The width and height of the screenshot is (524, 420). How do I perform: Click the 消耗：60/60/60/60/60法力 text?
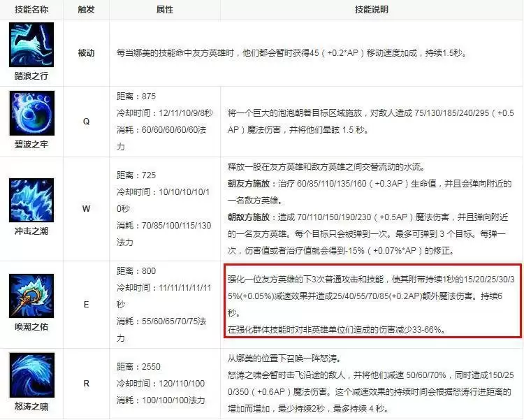[x=161, y=138]
